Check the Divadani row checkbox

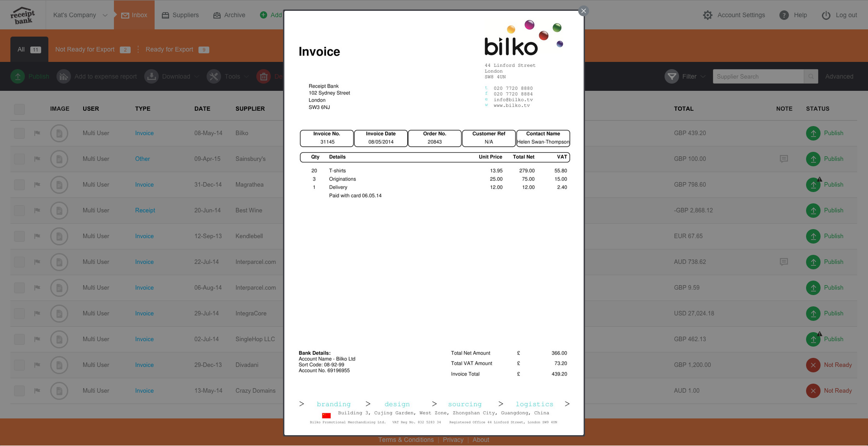pos(19,365)
